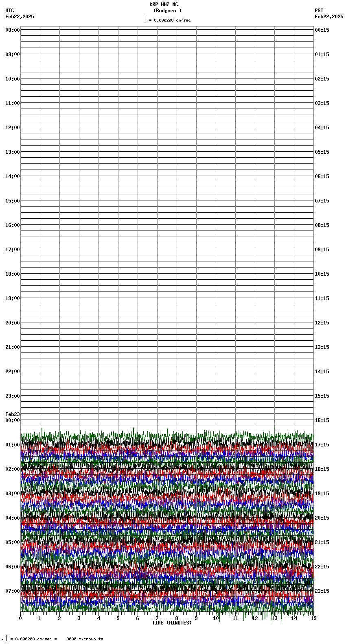Click the '22:15' PST row label
This screenshot has height=644, width=346.
pos(322,567)
